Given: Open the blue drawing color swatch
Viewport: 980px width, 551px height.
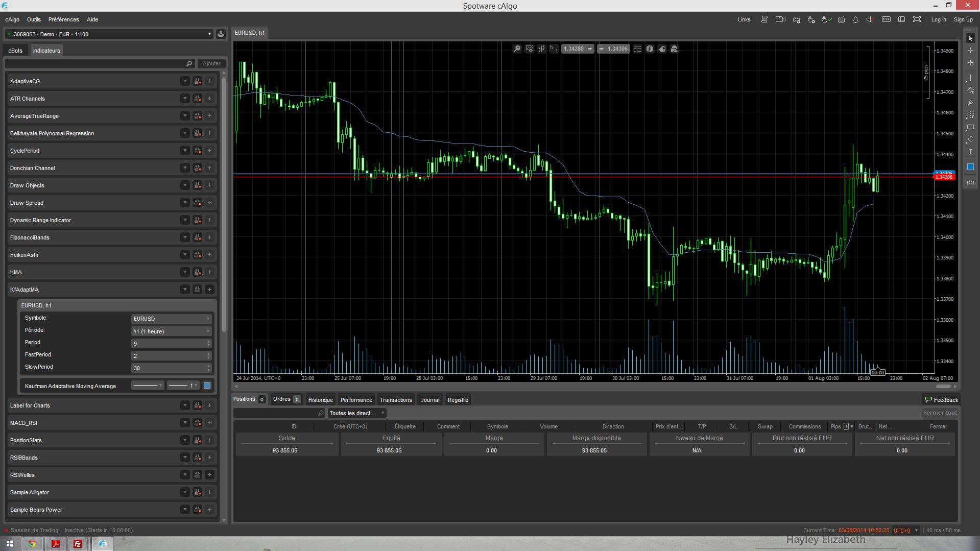Looking at the screenshot, I should coord(970,166).
